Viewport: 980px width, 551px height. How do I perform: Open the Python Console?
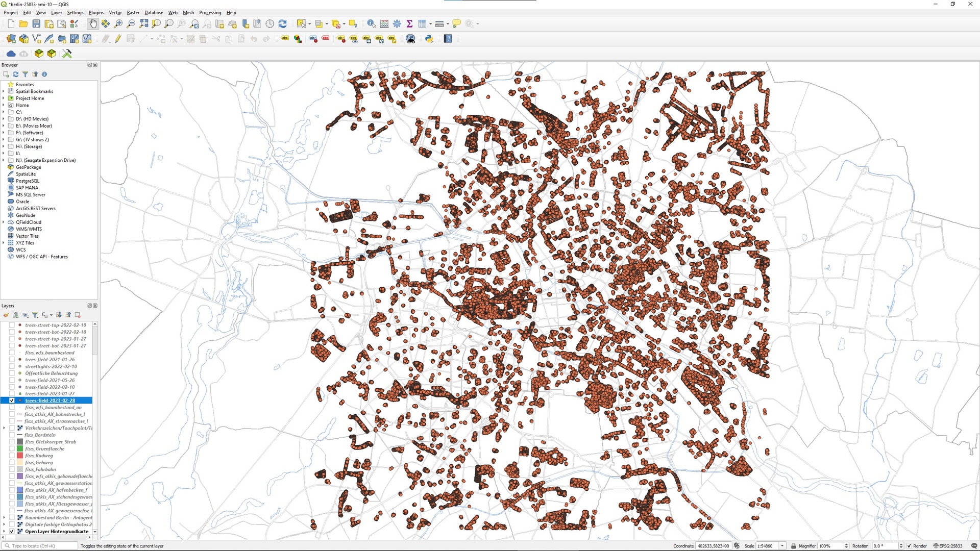pyautogui.click(x=429, y=39)
